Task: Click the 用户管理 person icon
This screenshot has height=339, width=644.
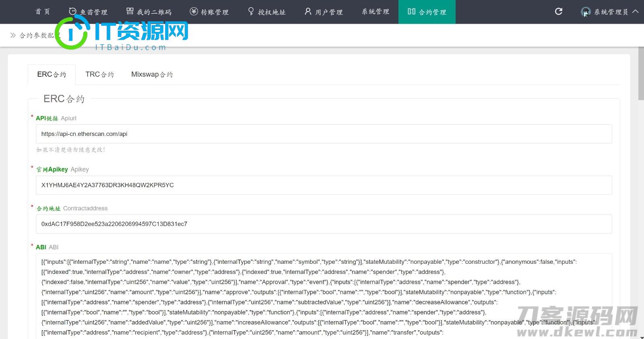Action: tap(308, 11)
